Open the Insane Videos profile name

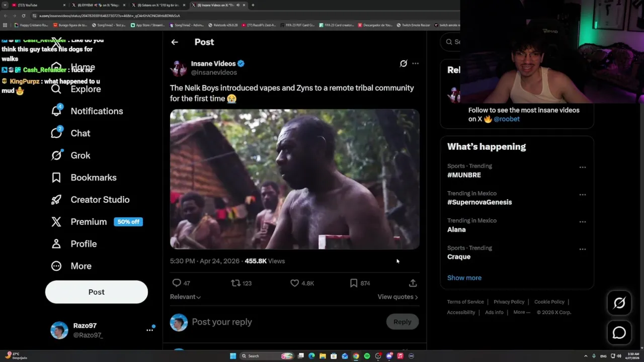[213, 64]
